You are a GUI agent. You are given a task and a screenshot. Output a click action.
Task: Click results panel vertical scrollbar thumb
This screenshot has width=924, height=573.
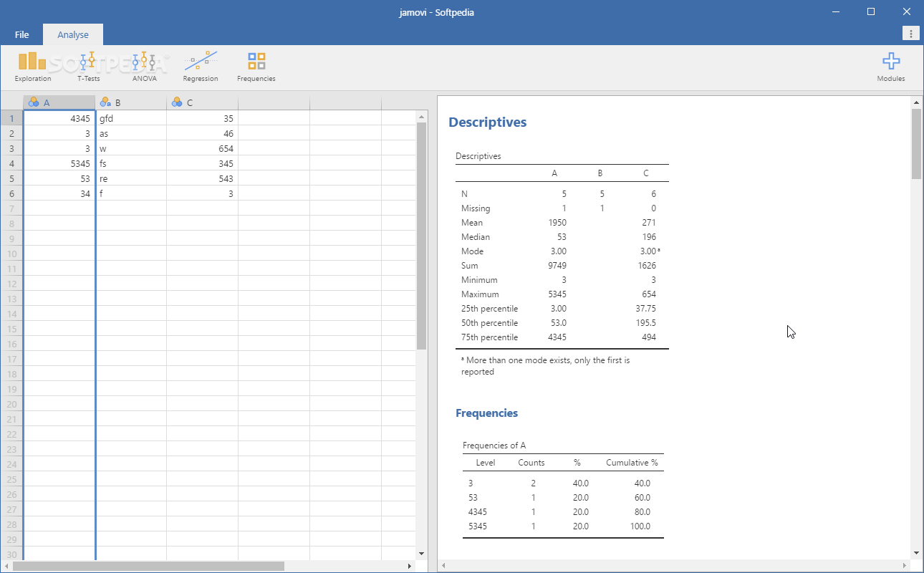916,144
